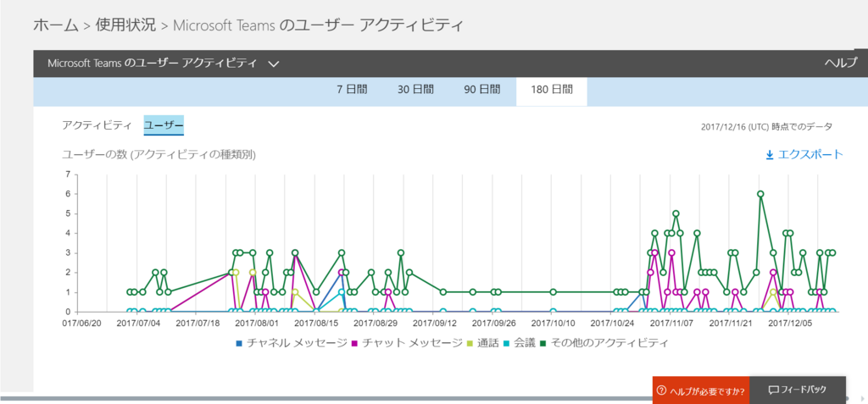The image size is (868, 404).
Task: Switch to the 7 日間 period tab
Action: pos(352,89)
